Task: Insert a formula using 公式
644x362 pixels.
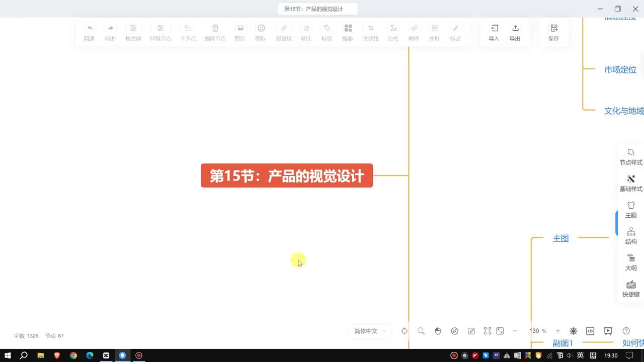Action: (393, 33)
